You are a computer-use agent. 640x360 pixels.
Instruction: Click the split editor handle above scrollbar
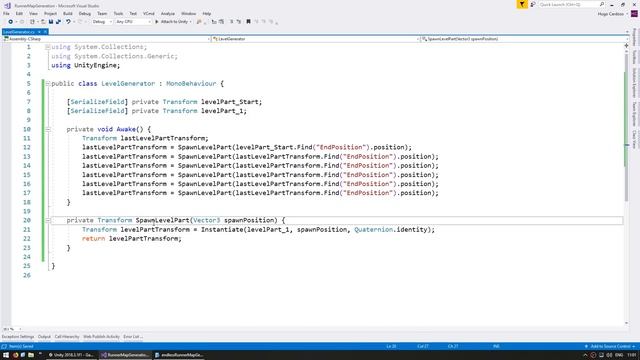(627, 46)
